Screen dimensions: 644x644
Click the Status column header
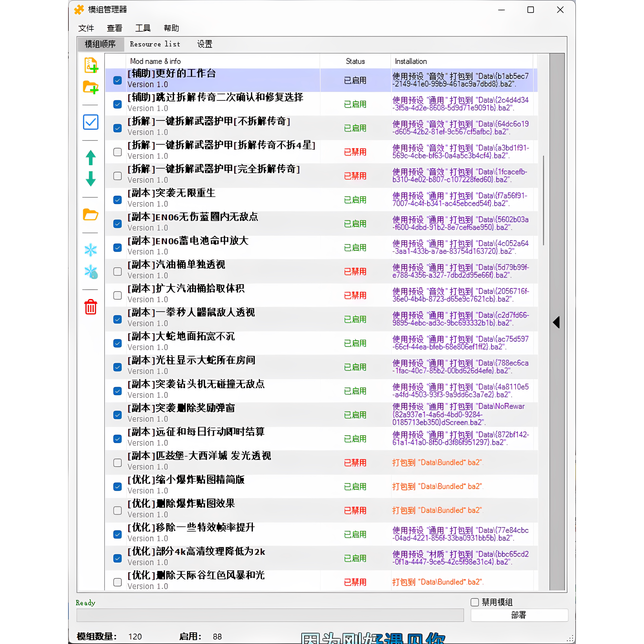[x=355, y=61]
